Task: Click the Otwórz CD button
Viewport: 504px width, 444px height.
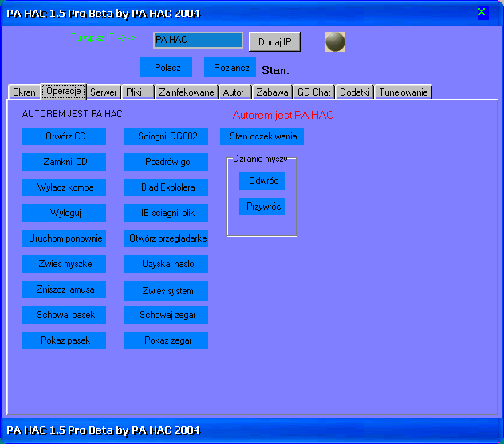Action: [x=65, y=136]
